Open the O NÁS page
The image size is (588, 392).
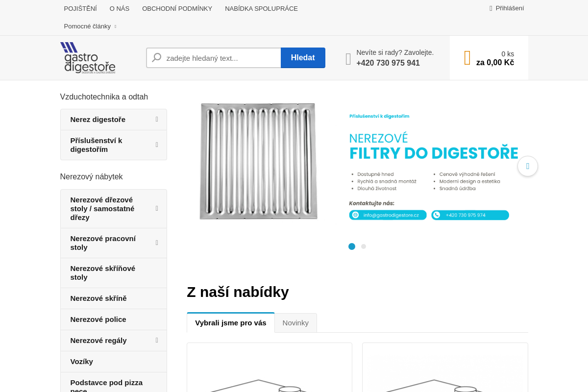(x=120, y=8)
